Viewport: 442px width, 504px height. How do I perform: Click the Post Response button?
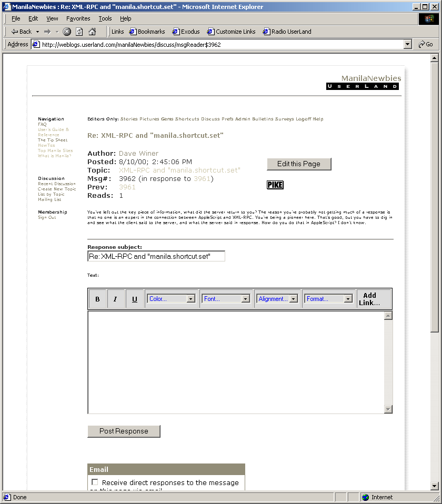[x=124, y=431]
